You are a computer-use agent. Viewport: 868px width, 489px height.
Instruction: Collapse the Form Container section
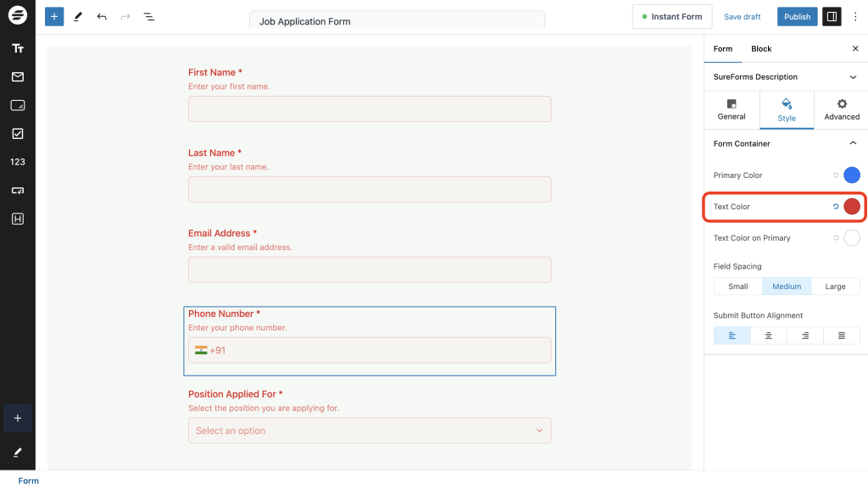[x=854, y=143]
